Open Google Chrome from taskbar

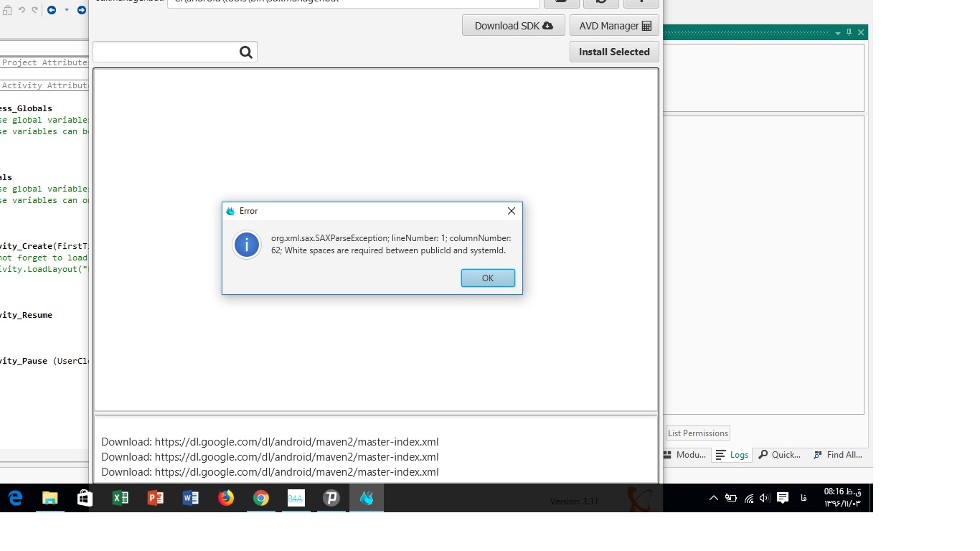[260, 498]
